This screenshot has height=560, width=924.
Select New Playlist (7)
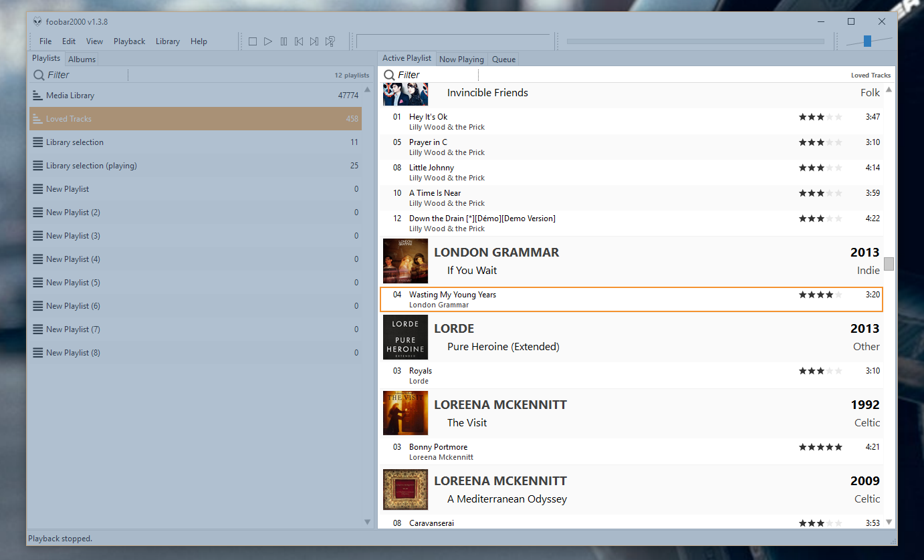pyautogui.click(x=195, y=329)
